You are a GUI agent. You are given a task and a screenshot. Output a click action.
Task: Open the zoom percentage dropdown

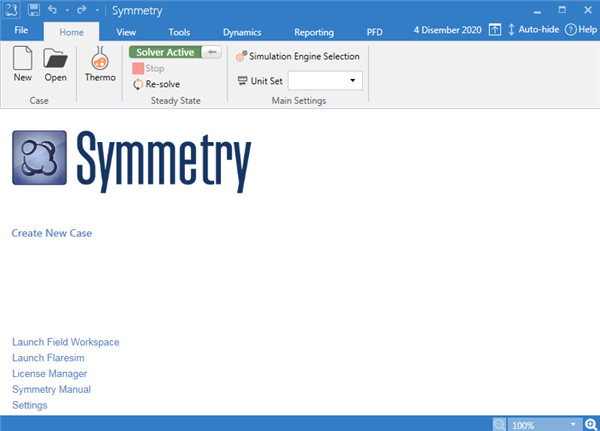(x=573, y=424)
